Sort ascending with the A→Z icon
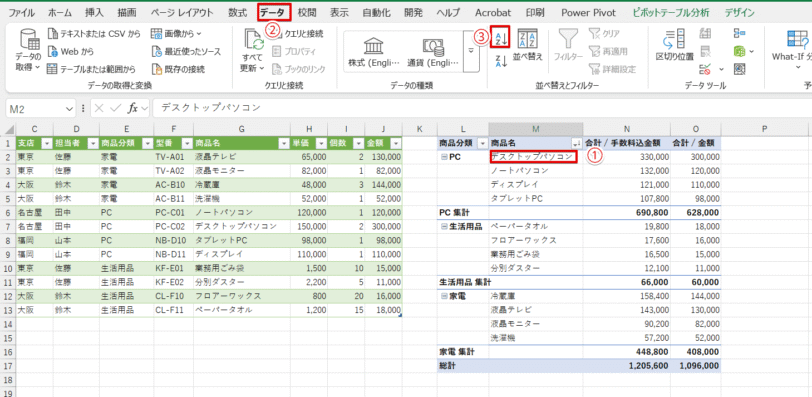 pos(500,37)
